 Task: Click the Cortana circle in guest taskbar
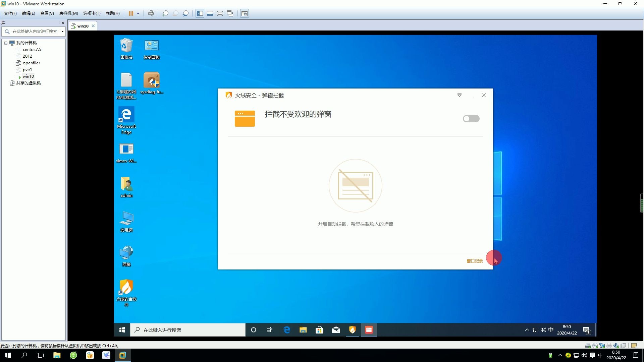254,330
